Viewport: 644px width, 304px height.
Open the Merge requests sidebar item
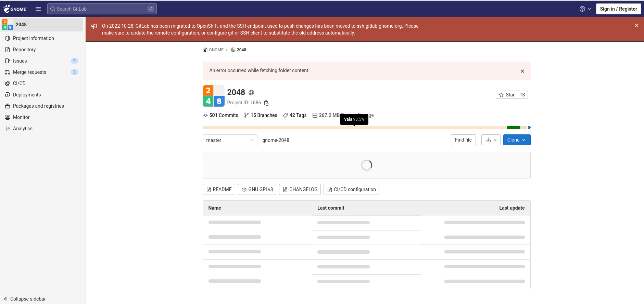pos(41,72)
